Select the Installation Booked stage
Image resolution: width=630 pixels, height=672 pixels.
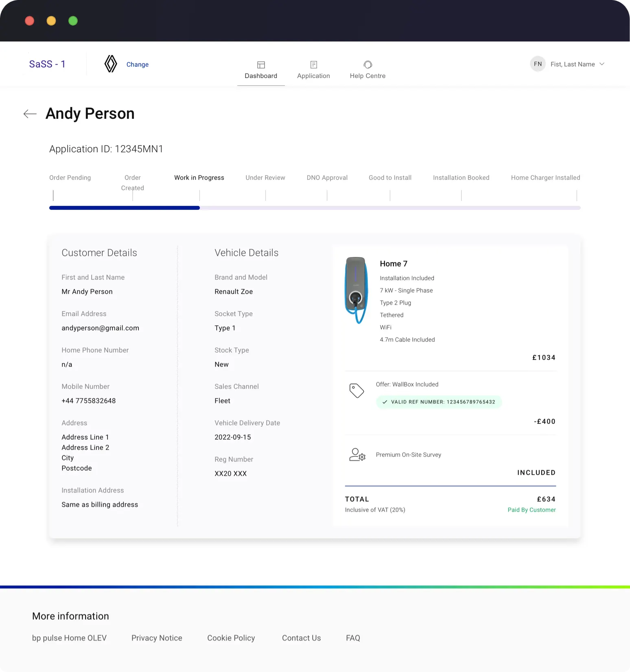pos(461,178)
